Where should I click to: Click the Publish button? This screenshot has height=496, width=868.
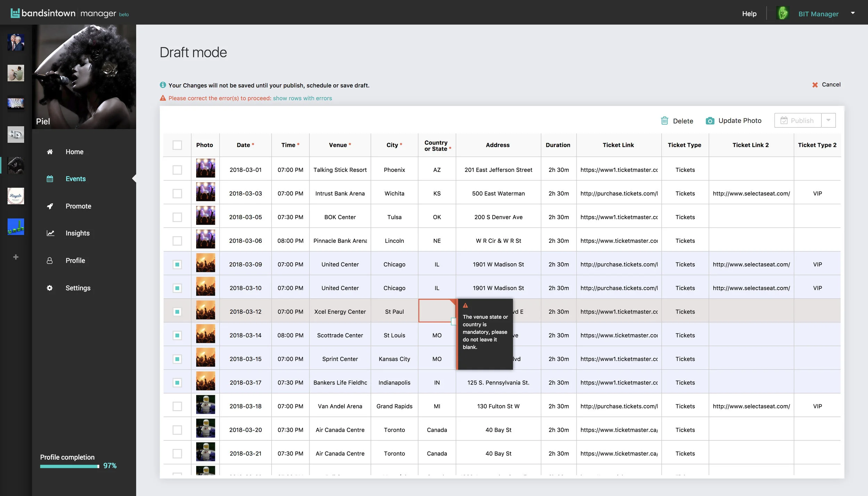click(798, 120)
